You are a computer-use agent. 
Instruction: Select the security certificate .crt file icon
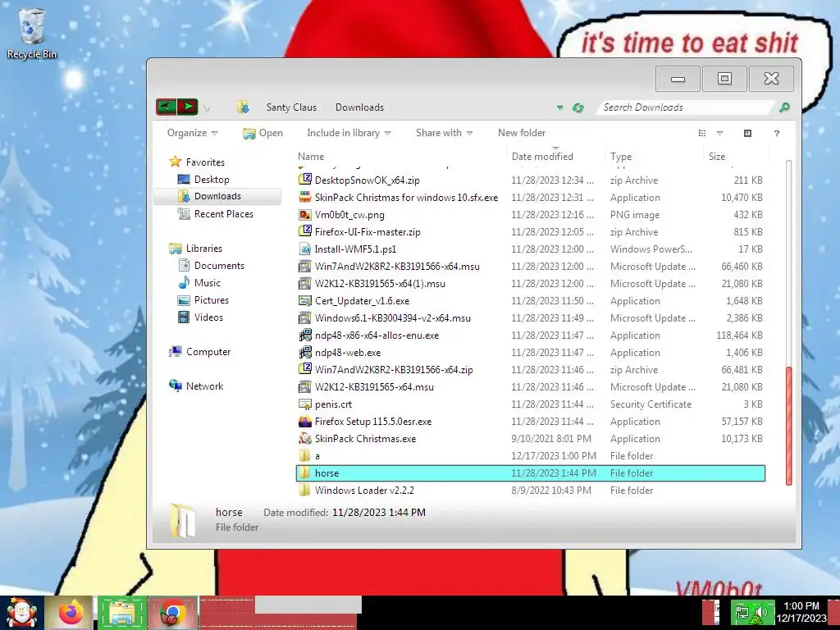point(305,404)
